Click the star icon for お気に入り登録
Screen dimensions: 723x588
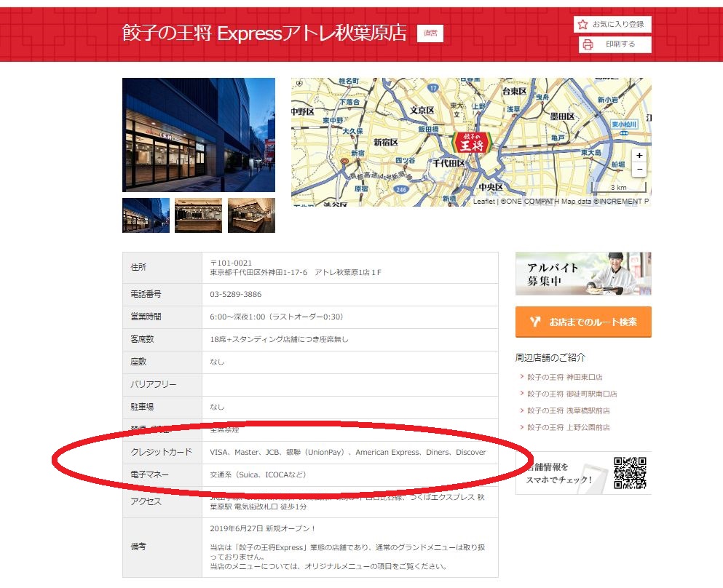[x=582, y=25]
